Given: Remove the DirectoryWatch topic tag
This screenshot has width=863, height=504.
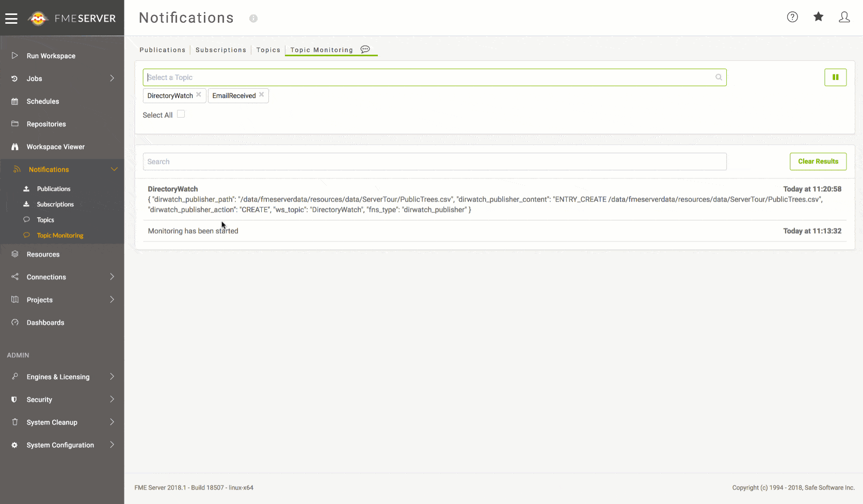Looking at the screenshot, I should click(199, 95).
